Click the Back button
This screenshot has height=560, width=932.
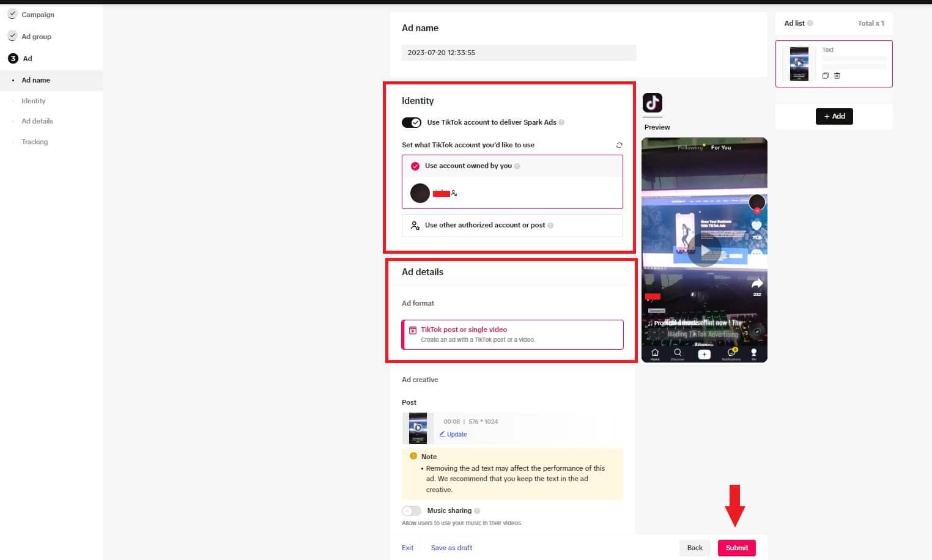coord(695,548)
